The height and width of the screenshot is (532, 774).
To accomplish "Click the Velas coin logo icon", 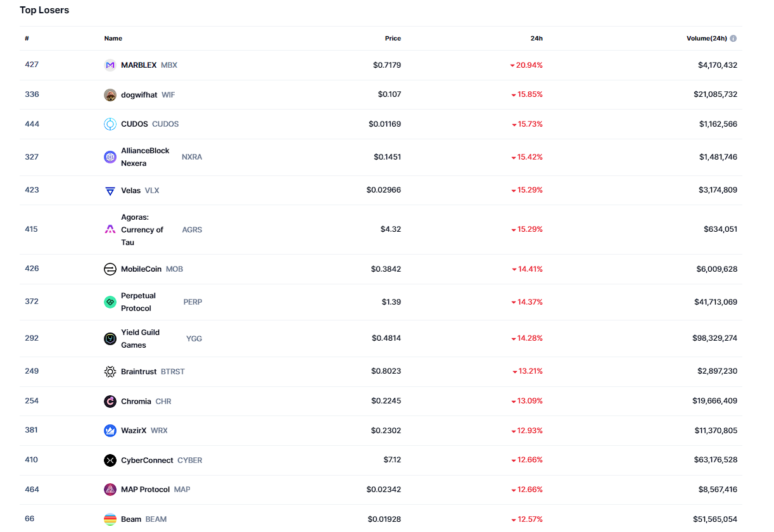I will point(110,191).
